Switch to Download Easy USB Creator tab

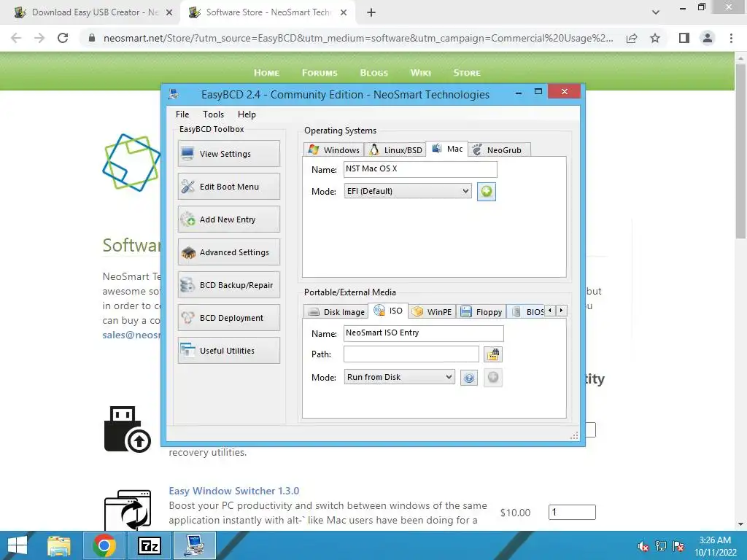pos(93,12)
